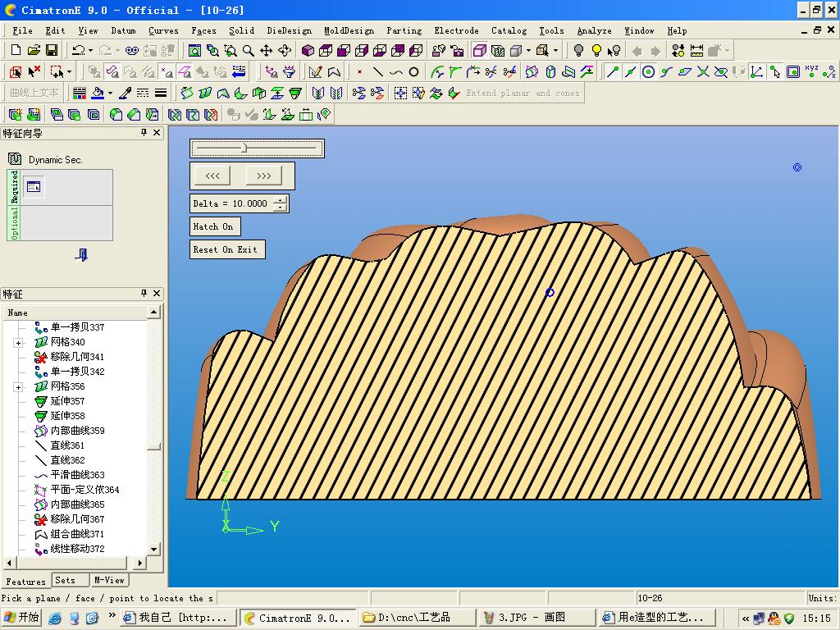840x630 pixels.
Task: Open the render mode dropdown arrow
Action: pos(528,50)
